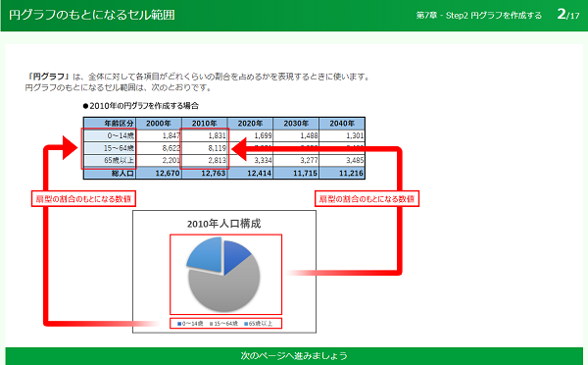The height and width of the screenshot is (365, 588).
Task: Click the '2040年' column header cell
Action: click(342, 124)
